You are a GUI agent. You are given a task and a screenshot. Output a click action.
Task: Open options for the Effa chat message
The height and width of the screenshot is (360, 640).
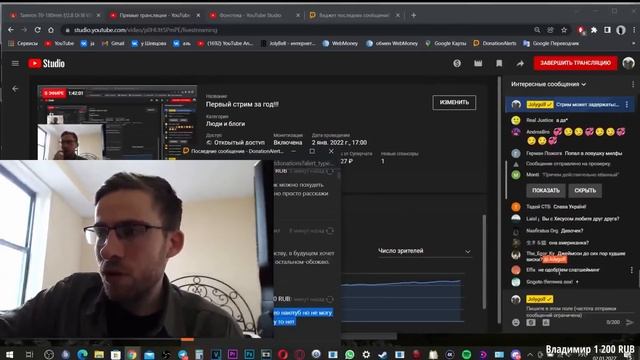tap(631, 270)
